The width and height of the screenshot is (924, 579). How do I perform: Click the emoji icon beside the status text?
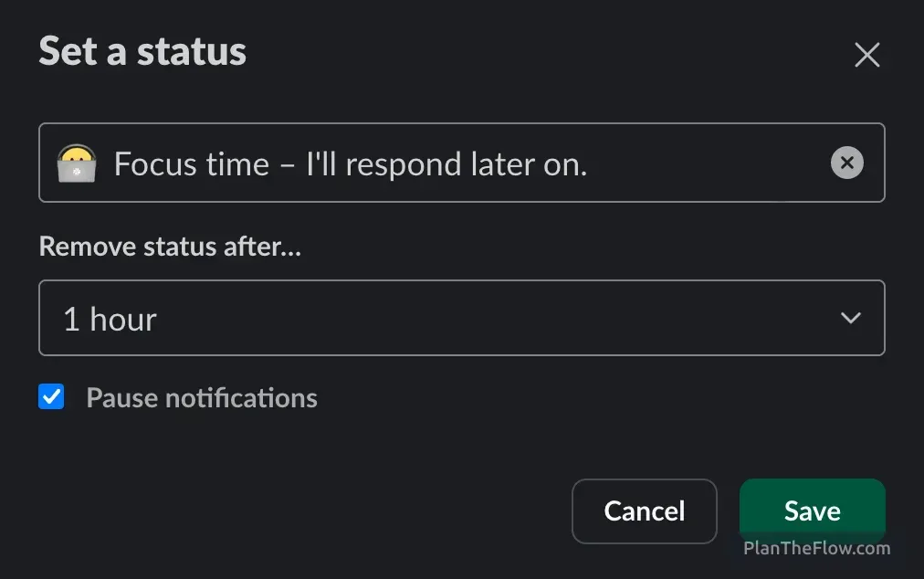[77, 163]
